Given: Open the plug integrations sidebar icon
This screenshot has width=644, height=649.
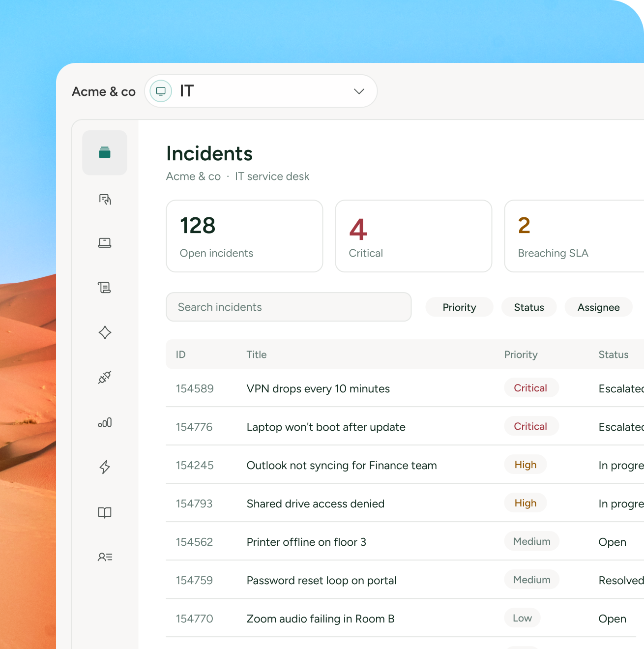Looking at the screenshot, I should (105, 378).
